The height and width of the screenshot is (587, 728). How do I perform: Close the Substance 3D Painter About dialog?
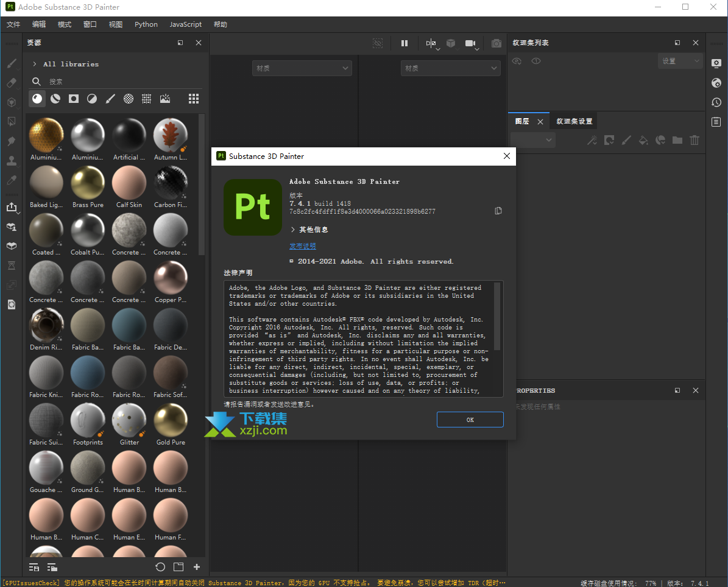[506, 156]
